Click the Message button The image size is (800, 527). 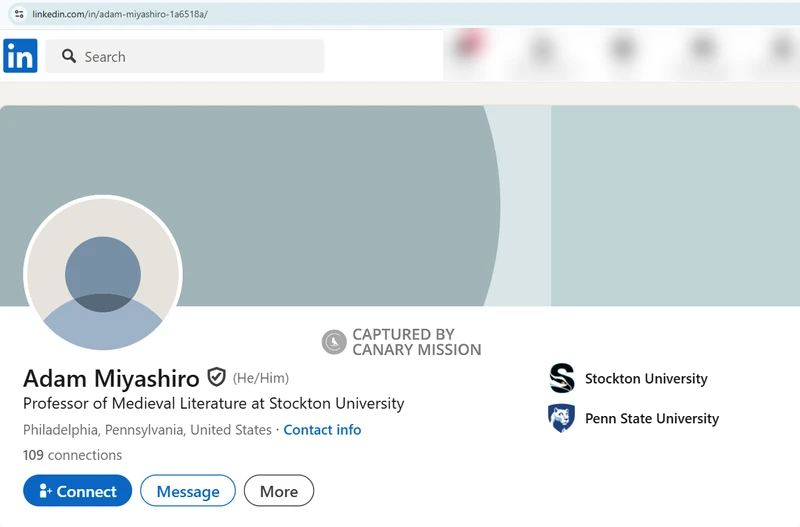point(188,491)
